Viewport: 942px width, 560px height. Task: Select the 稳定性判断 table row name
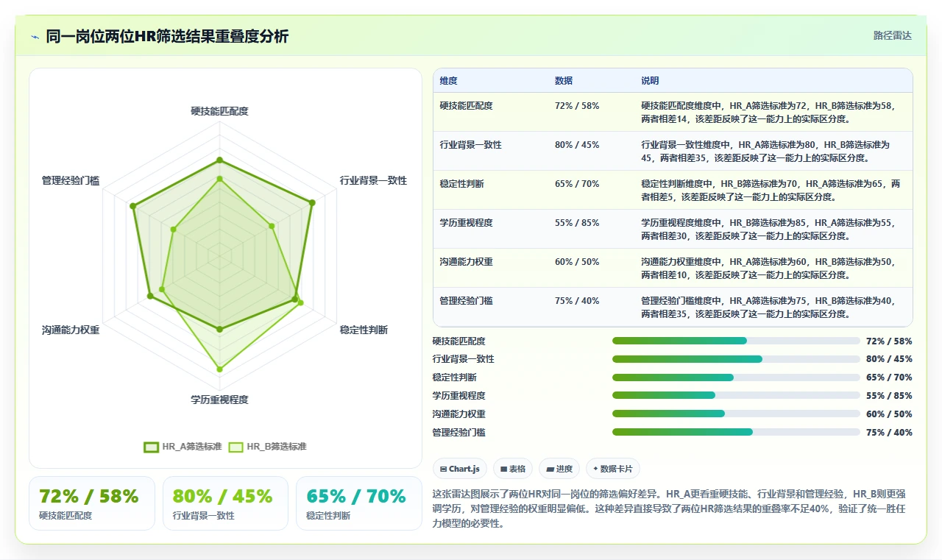tap(462, 184)
